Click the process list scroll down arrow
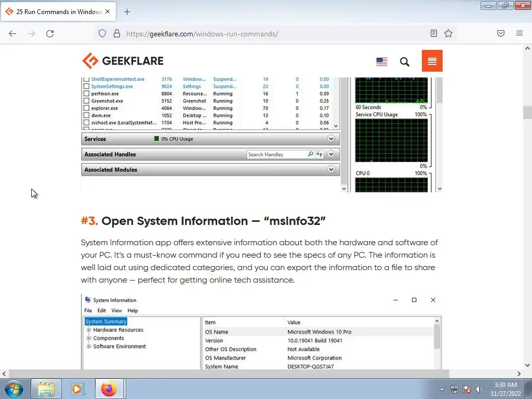This screenshot has width=532, height=399. click(x=336, y=126)
